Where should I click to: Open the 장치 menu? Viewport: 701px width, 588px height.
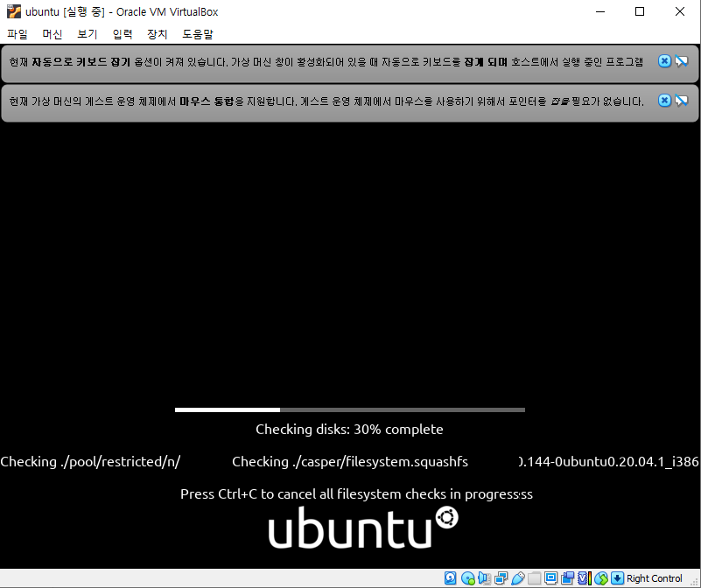pos(158,34)
